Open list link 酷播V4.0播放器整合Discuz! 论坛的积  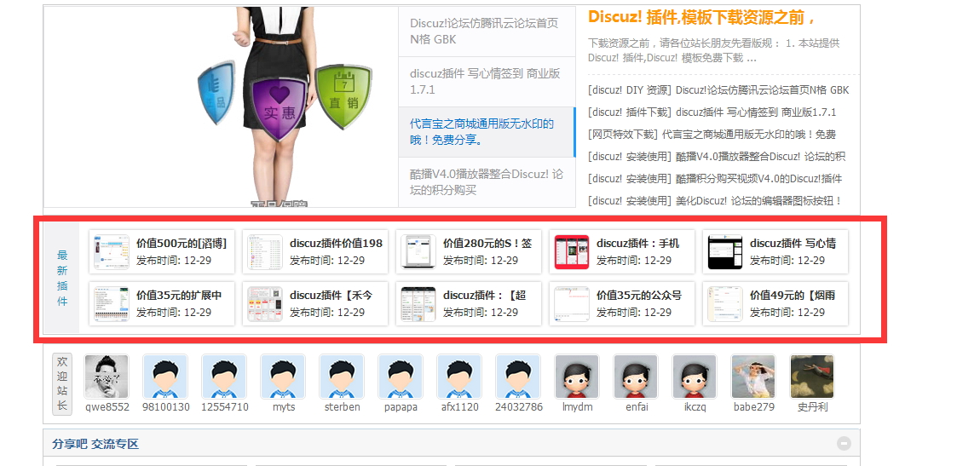pyautogui.click(x=761, y=156)
